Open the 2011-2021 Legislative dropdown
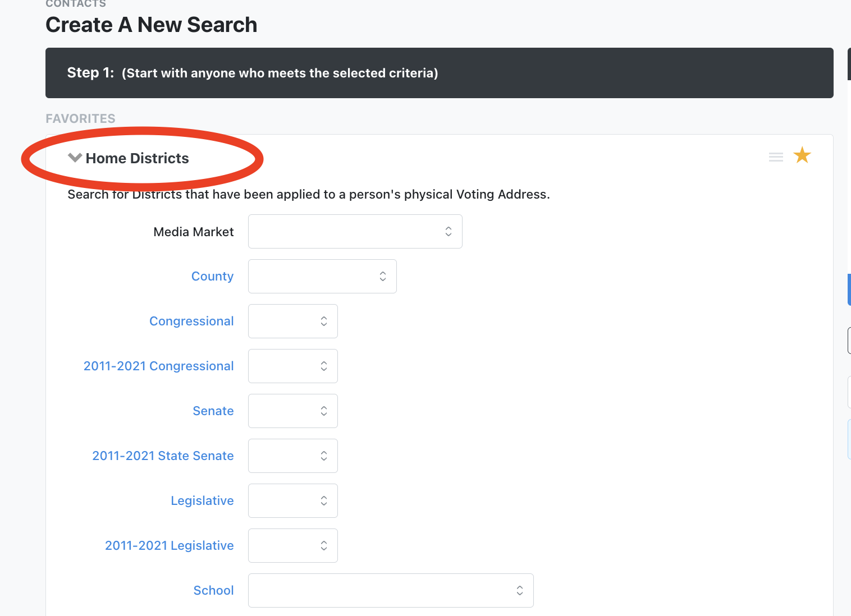 click(x=293, y=545)
